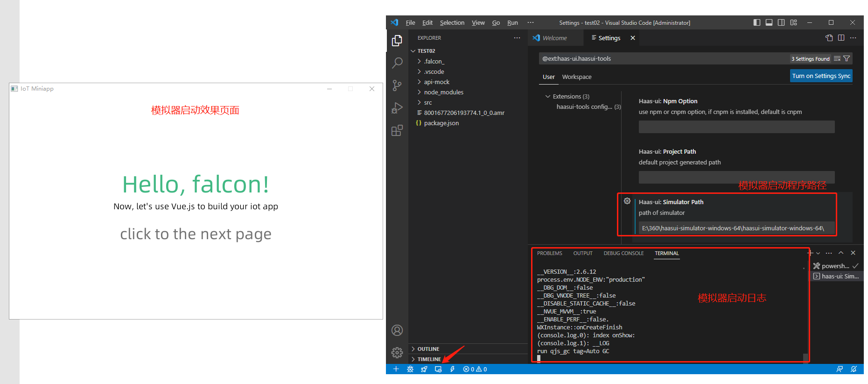Screen dimensions: 868x384
Task: Open the File menu
Action: point(410,22)
